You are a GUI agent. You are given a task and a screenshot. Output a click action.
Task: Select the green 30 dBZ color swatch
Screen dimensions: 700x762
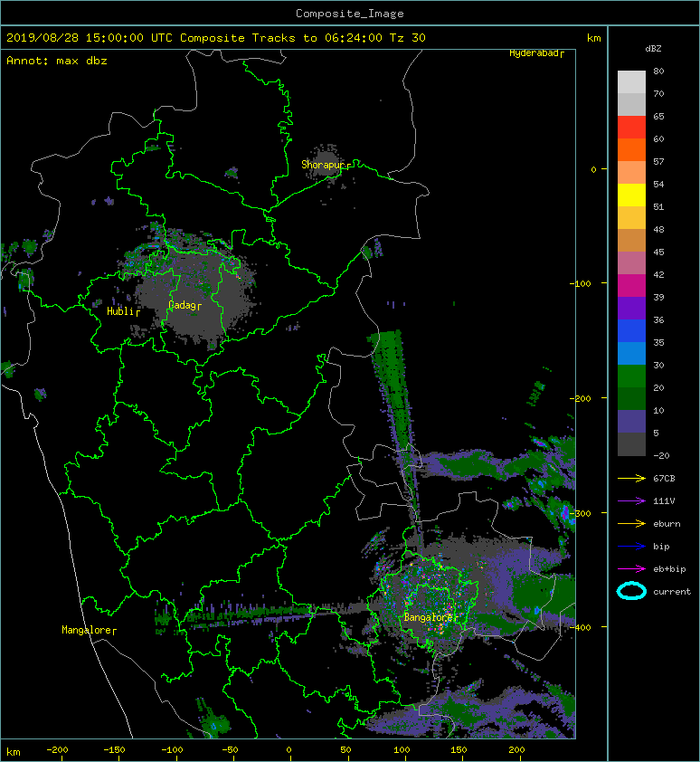tap(631, 376)
